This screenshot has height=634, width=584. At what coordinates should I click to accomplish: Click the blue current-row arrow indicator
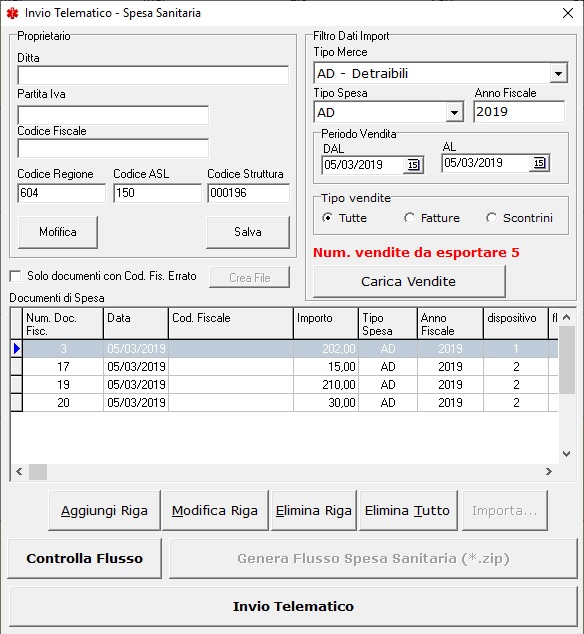(x=17, y=349)
